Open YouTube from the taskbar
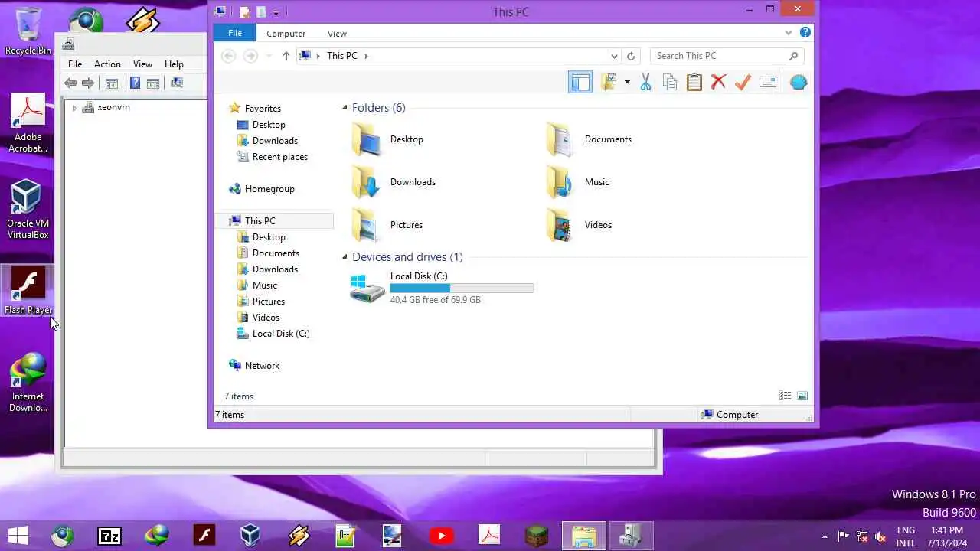The image size is (980, 551). tap(442, 536)
